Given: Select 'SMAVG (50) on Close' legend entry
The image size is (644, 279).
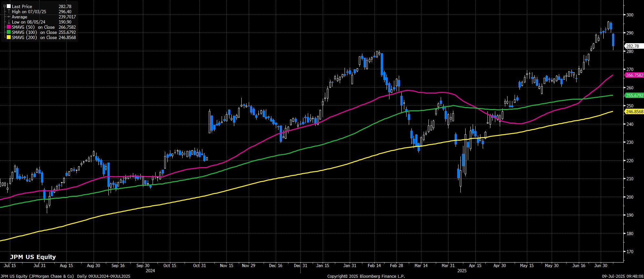Looking at the screenshot, I should pyautogui.click(x=33, y=27).
